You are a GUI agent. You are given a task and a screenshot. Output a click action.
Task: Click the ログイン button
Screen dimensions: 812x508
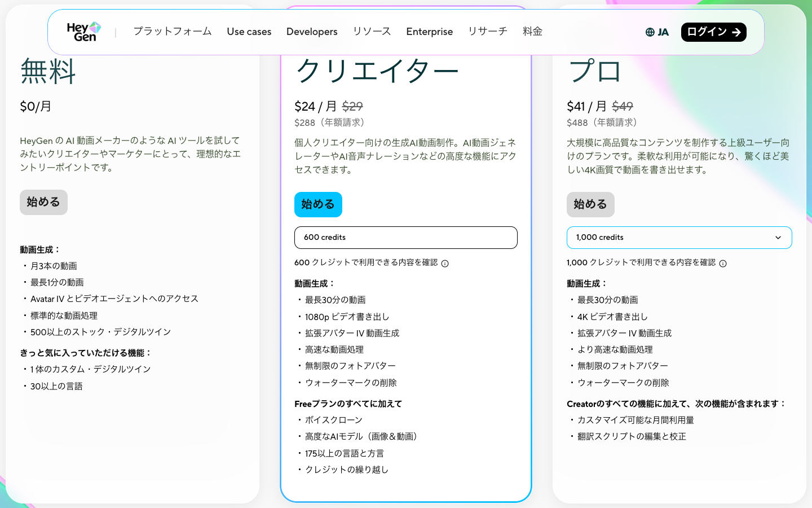714,32
